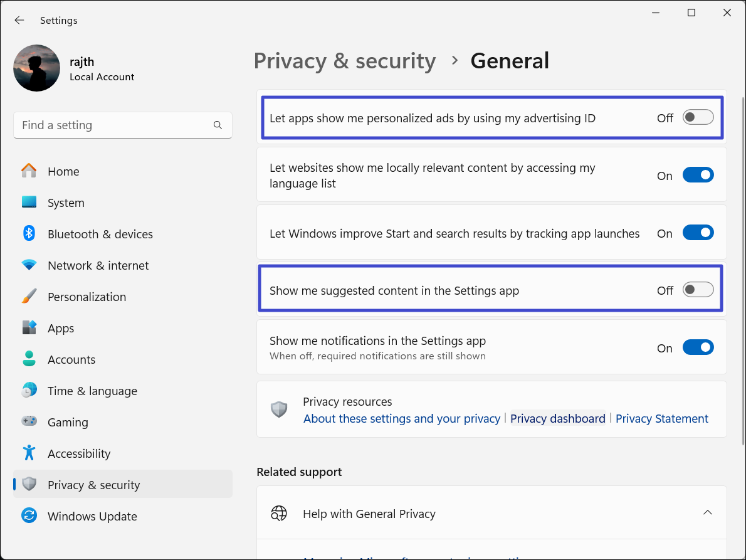The width and height of the screenshot is (746, 560).
Task: Click the Network & internet wifi icon
Action: coord(29,265)
